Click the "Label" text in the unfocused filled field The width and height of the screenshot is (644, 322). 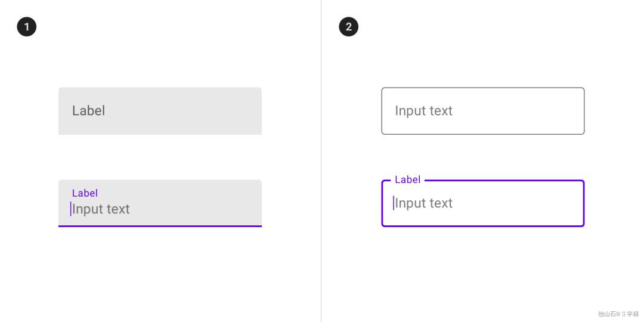[x=88, y=111]
